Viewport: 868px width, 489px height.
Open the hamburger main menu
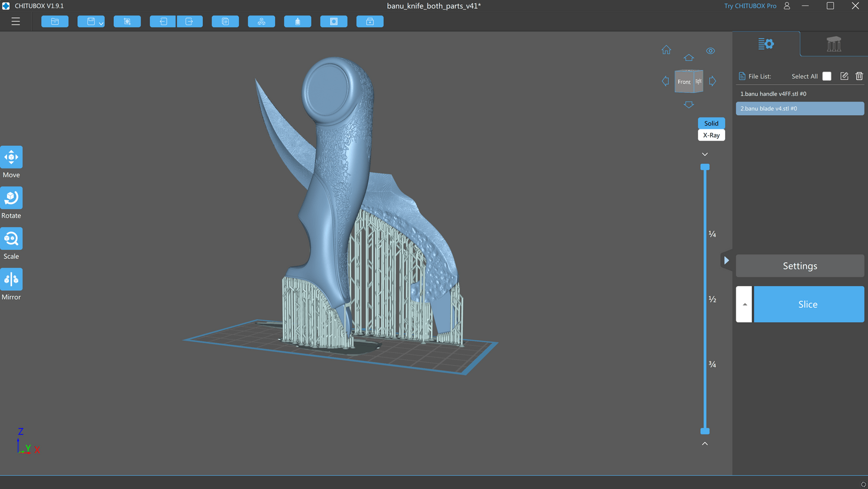(x=16, y=21)
